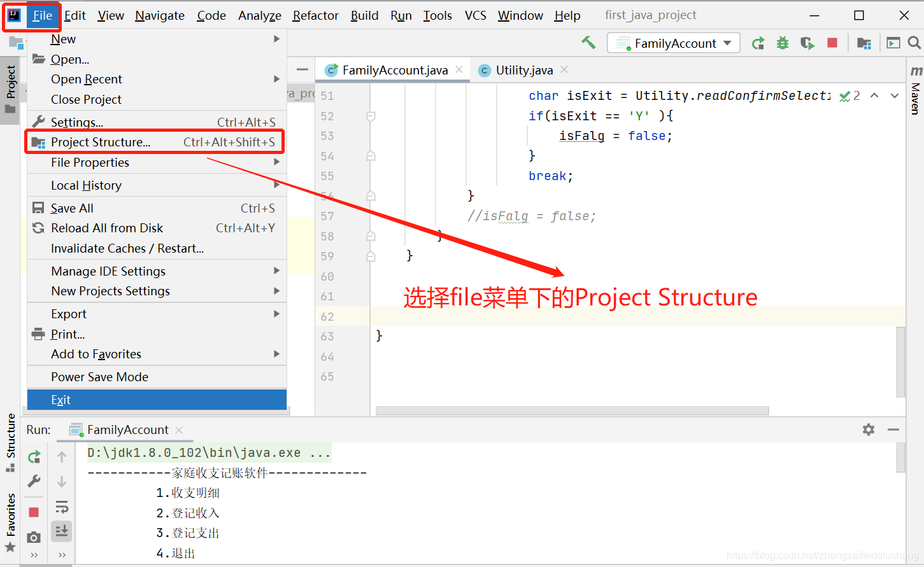Jump to next highlighted problem arrow
The width and height of the screenshot is (924, 567).
point(895,95)
